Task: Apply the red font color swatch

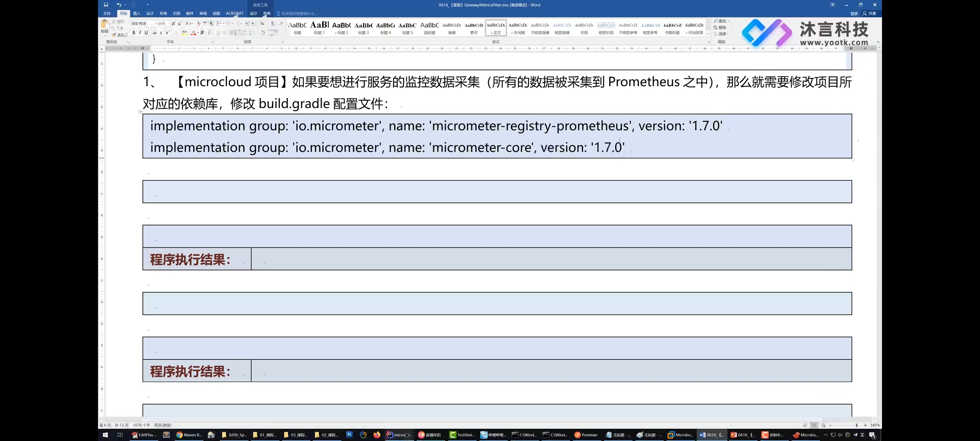Action: (x=194, y=33)
